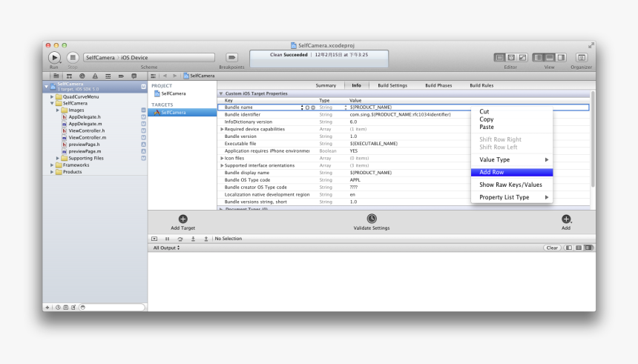Viewport: 638px width, 364px height.
Task: Toggle the left navigator pane view
Action: [539, 57]
